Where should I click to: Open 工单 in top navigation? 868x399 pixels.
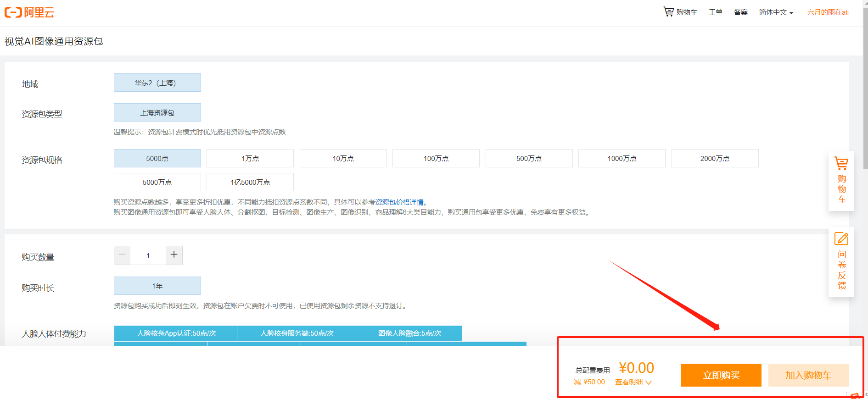tap(716, 12)
